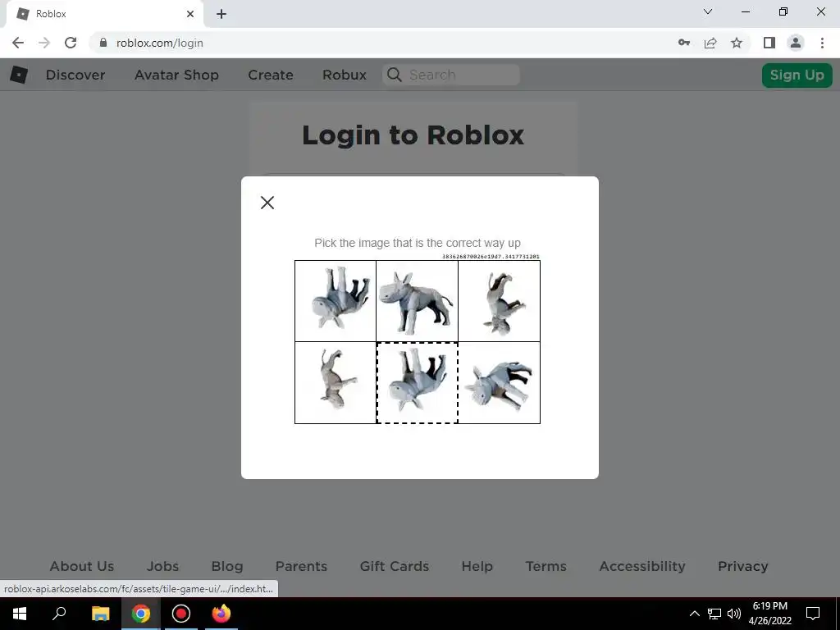
Task: Open the saved passwords key icon
Action: pos(684,43)
